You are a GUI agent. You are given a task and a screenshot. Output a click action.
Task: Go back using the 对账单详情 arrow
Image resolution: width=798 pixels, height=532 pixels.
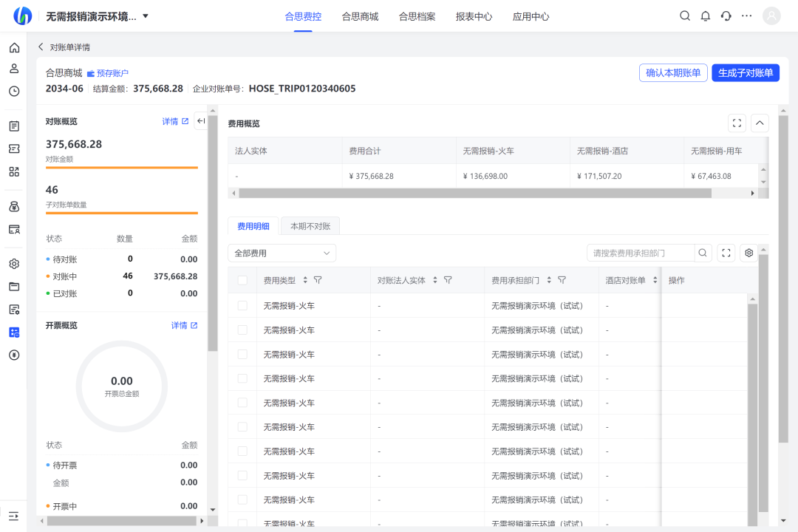pyautogui.click(x=41, y=47)
